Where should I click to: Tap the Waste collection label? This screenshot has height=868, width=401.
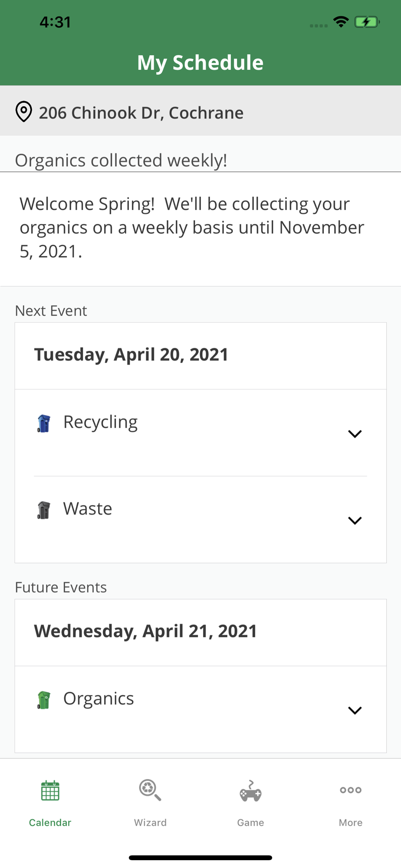point(88,509)
